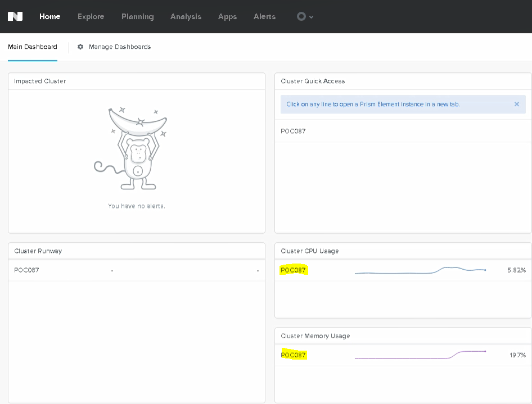532x404 pixels.
Task: Click the Nutanix logo in the top bar
Action: click(15, 16)
